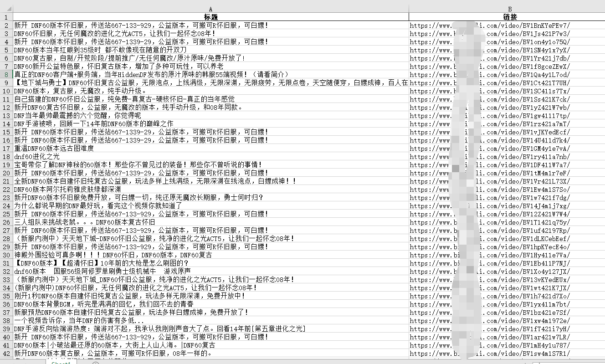Click title cell 【DNF60版本】【超清怀旧】10年前的大枪
The height and width of the screenshot is (364, 605).
pos(210,263)
